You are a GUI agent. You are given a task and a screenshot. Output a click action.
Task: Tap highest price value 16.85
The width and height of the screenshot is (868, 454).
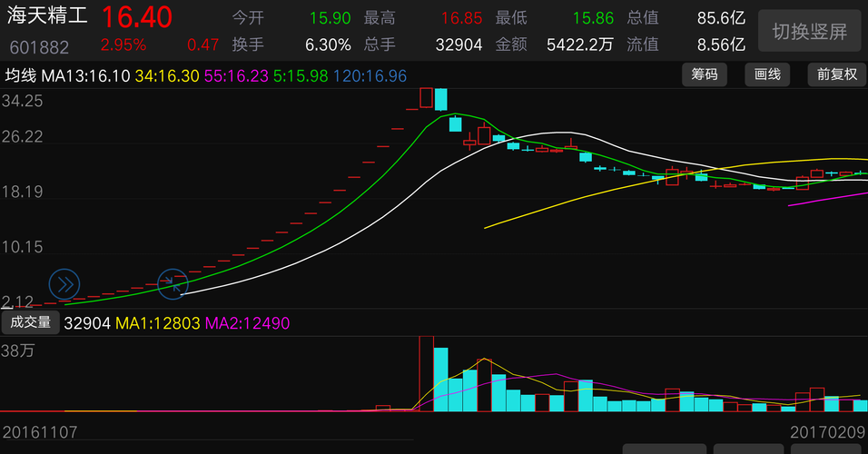pos(461,18)
